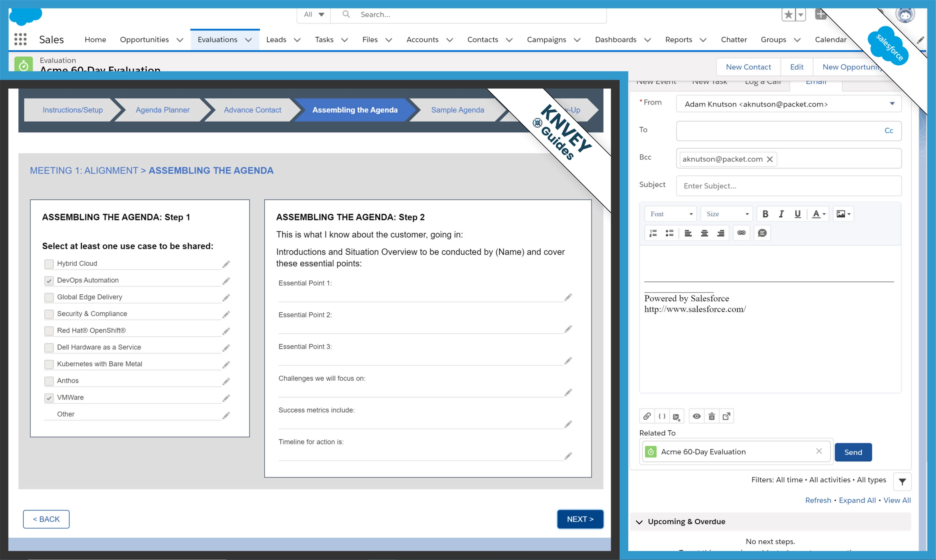Open the Calendar tab
The width and height of the screenshot is (936, 560).
pos(830,40)
